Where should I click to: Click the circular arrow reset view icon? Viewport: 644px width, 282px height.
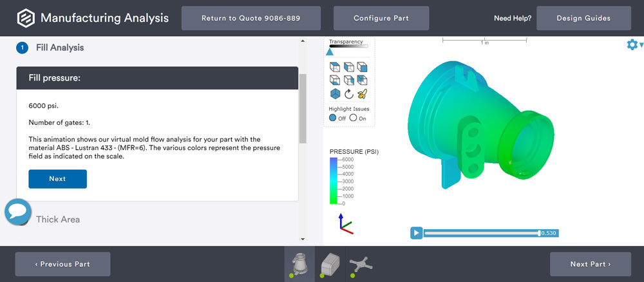(348, 93)
